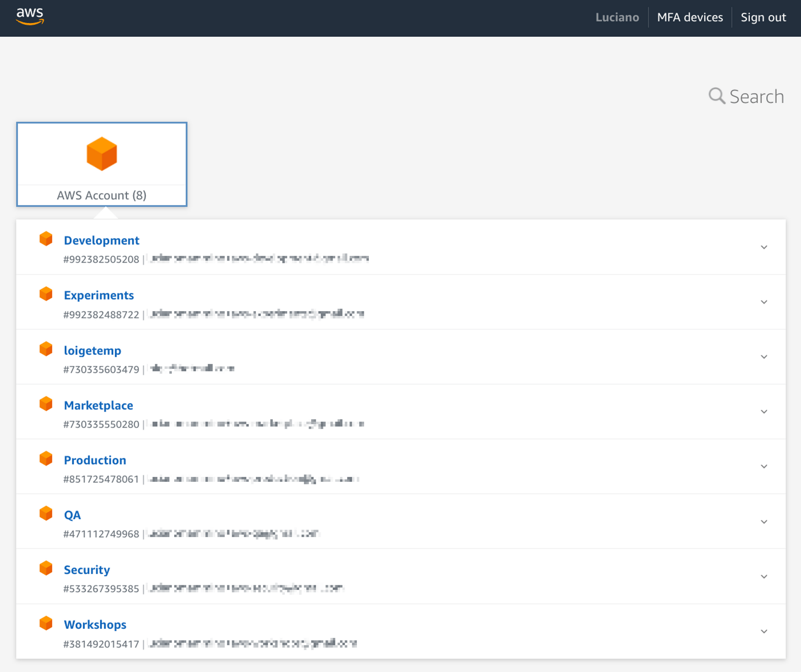This screenshot has height=672, width=801.
Task: Open the Experiments account link
Action: 99,295
